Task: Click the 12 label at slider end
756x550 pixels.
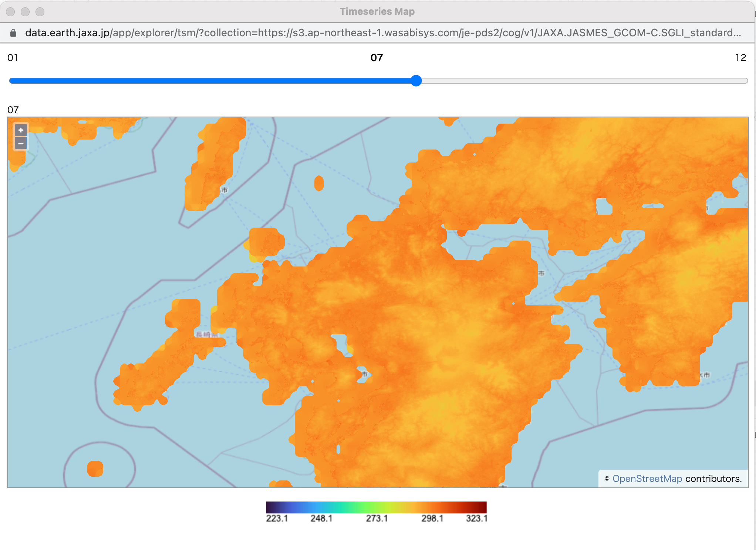Action: click(740, 58)
